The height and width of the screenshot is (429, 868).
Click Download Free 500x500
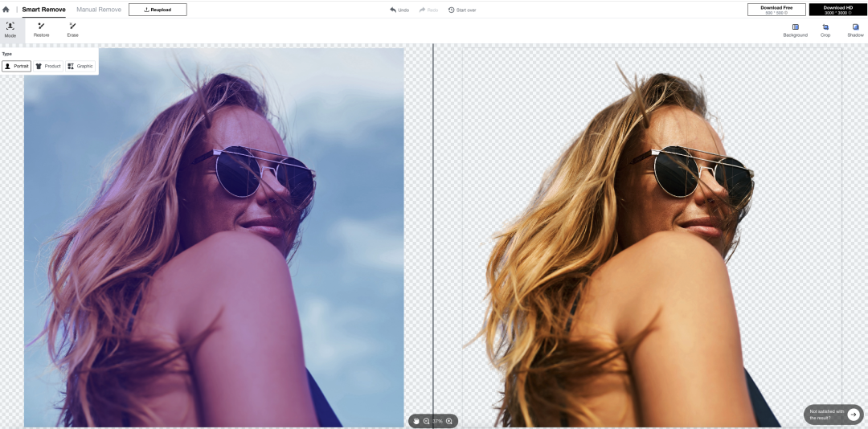[x=776, y=10]
